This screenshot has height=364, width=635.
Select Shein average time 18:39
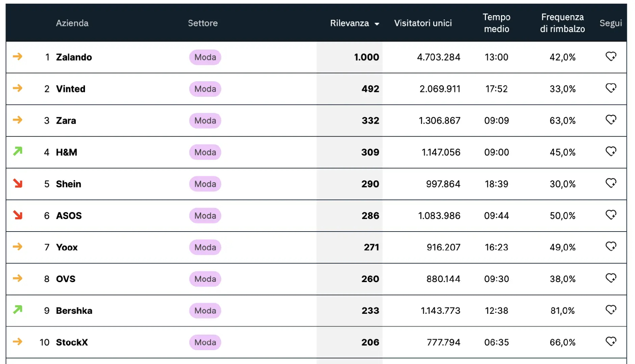[496, 184]
